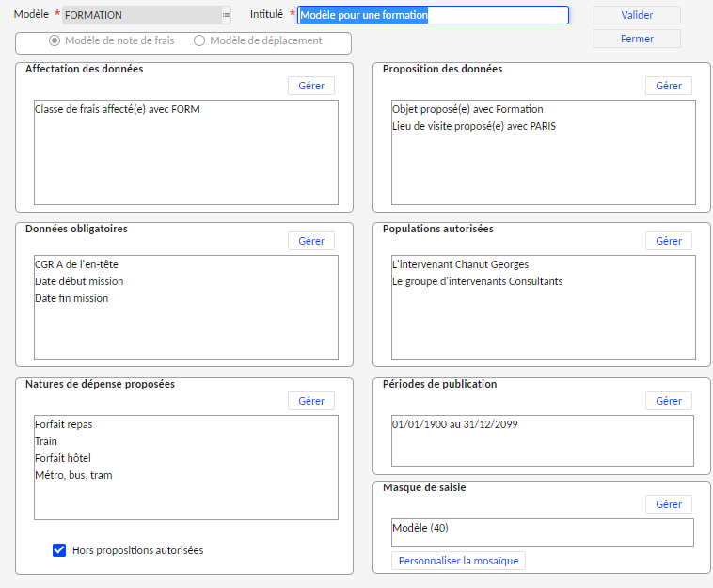
Task: Open Gérer for Données obligatoires
Action: pyautogui.click(x=310, y=241)
